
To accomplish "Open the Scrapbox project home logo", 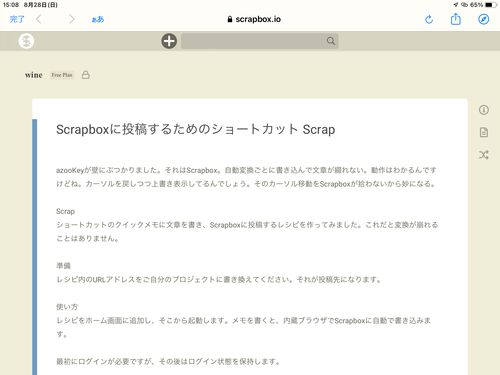I will (x=26, y=41).
